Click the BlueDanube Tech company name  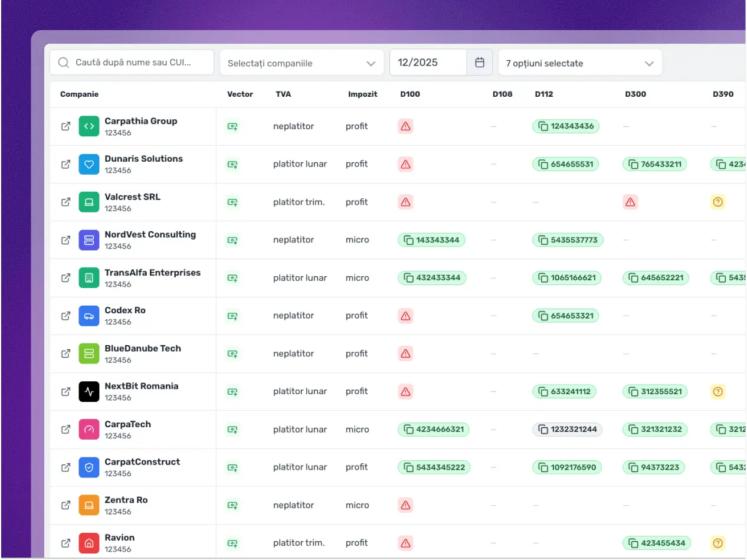[143, 348]
